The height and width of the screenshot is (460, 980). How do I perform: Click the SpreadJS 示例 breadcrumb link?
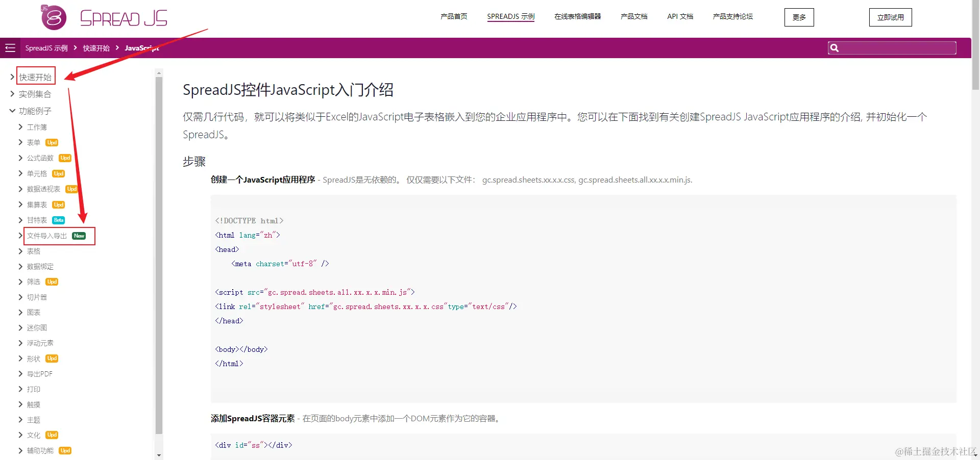click(46, 48)
